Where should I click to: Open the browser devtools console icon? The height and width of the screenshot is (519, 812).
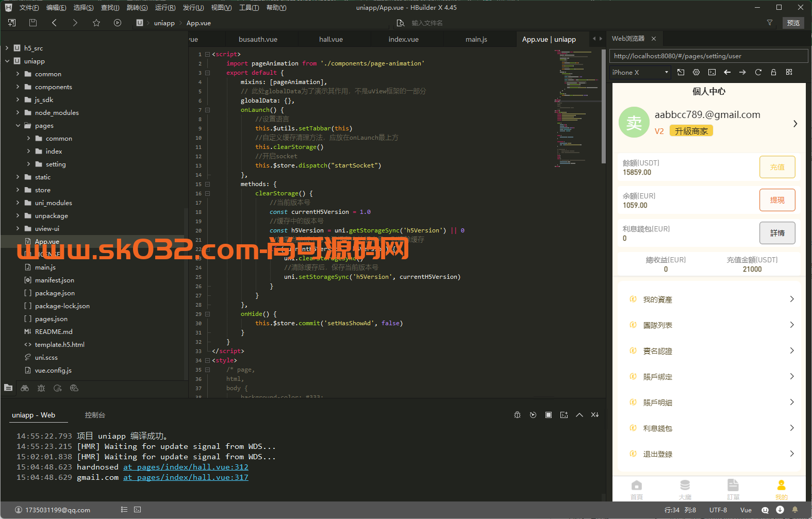point(711,72)
